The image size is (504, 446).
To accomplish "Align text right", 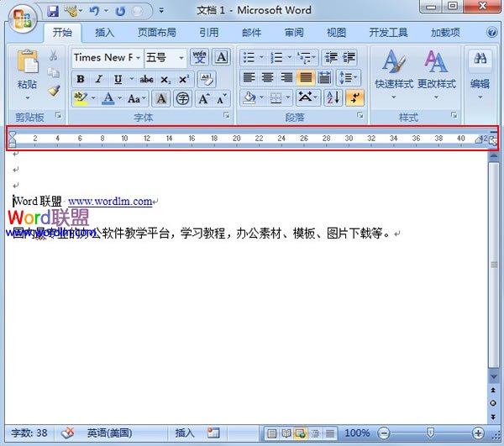I will [x=286, y=77].
